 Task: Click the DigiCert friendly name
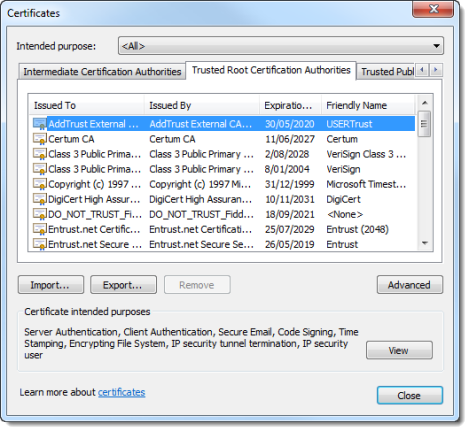pyautogui.click(x=343, y=199)
